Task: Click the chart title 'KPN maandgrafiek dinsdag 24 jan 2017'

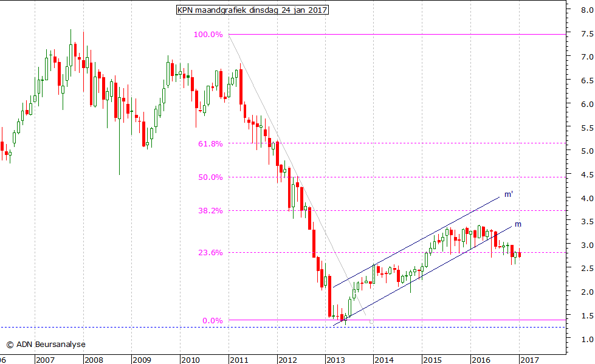Action: 252,10
